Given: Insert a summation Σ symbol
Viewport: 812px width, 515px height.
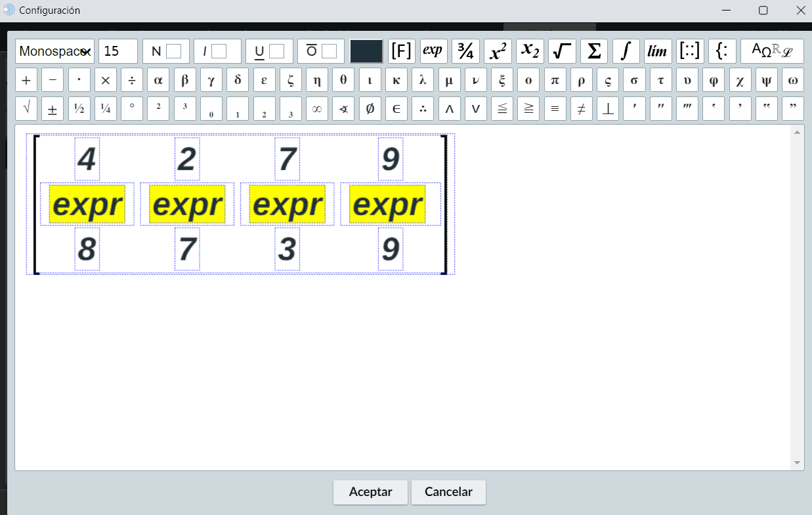Looking at the screenshot, I should [594, 51].
